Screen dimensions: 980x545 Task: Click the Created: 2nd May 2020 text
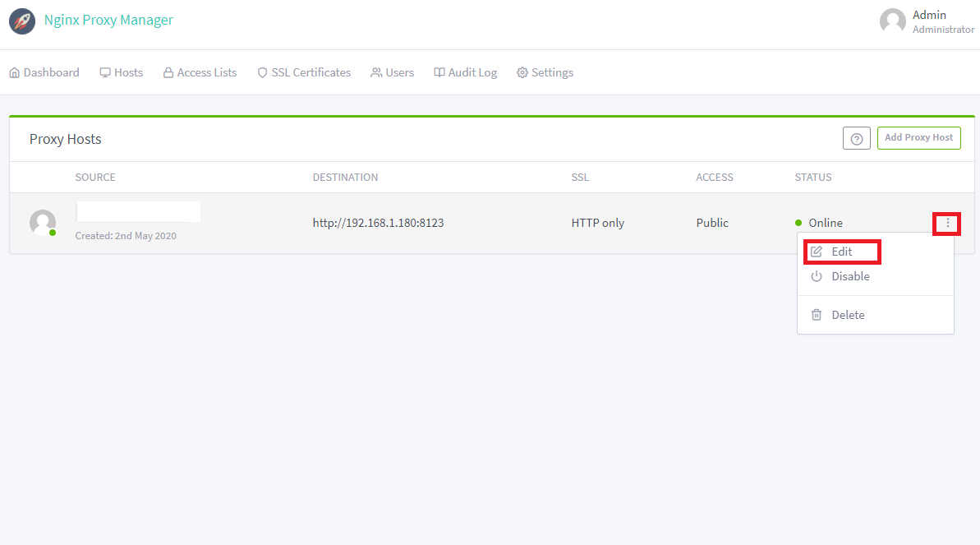pos(126,236)
